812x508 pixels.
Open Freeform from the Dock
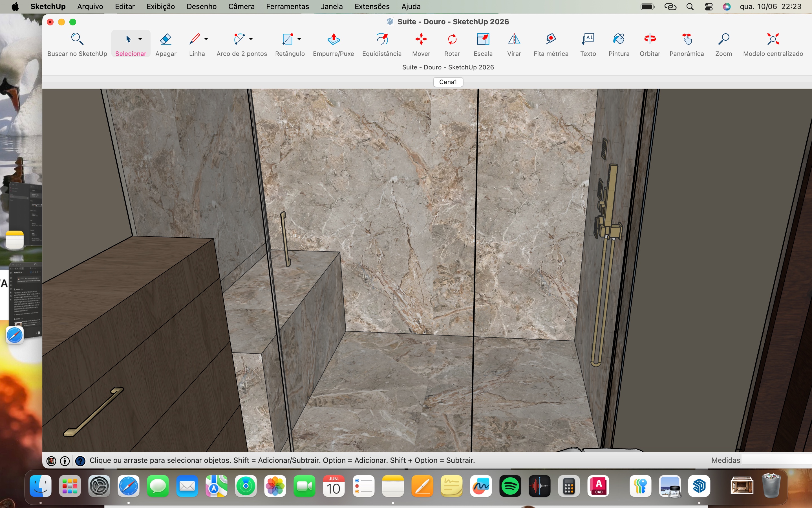(x=481, y=486)
